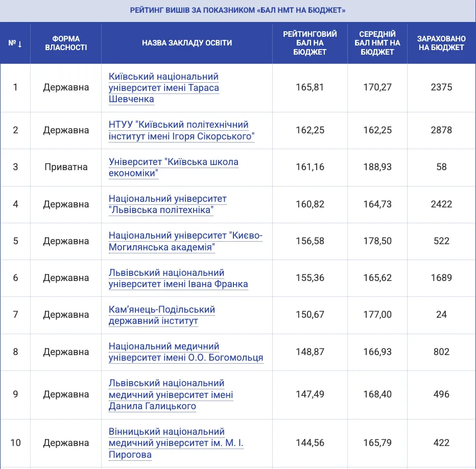Select rating value 160,82

point(310,204)
